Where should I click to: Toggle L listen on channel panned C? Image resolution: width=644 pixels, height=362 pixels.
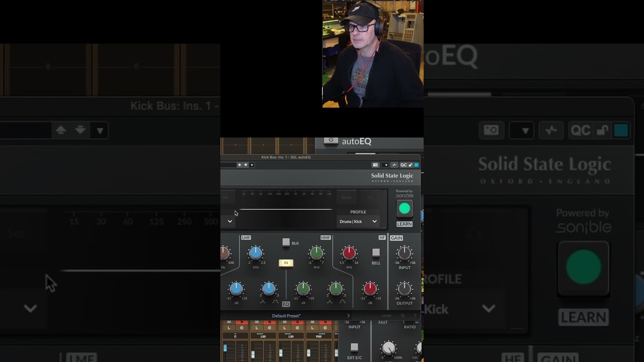coord(229,328)
